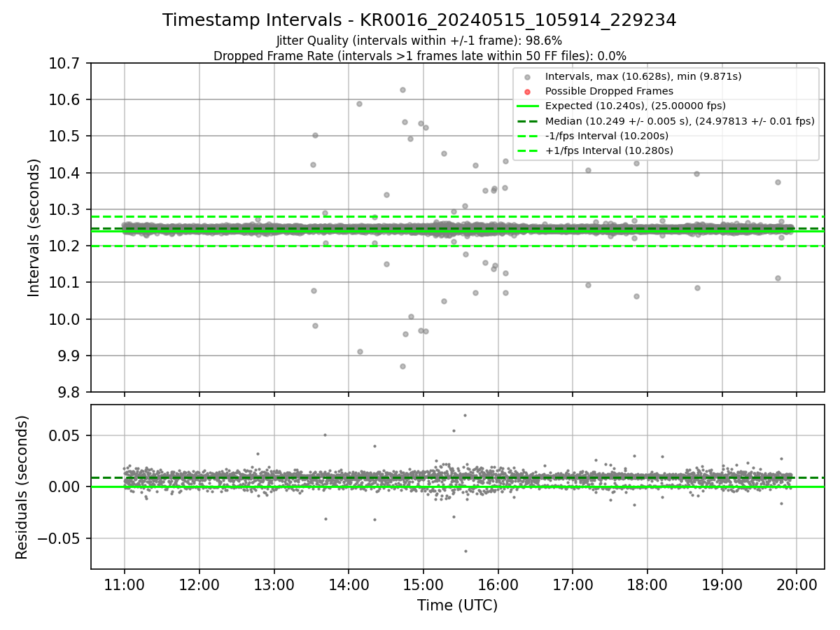The width and height of the screenshot is (840, 630).
Task: Select the 'Dropped Frame Rate' 0.0% subtitle line
Action: pos(419,56)
